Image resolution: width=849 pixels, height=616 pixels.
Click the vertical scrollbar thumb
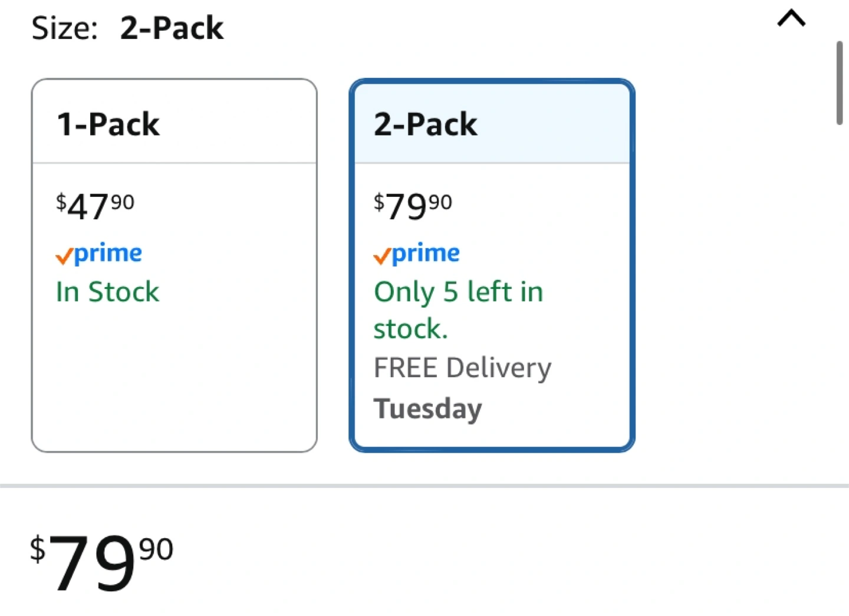pyautogui.click(x=839, y=83)
